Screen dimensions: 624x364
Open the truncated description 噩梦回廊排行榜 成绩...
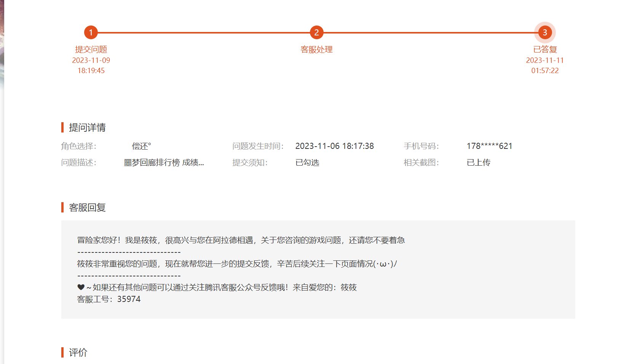click(x=164, y=163)
